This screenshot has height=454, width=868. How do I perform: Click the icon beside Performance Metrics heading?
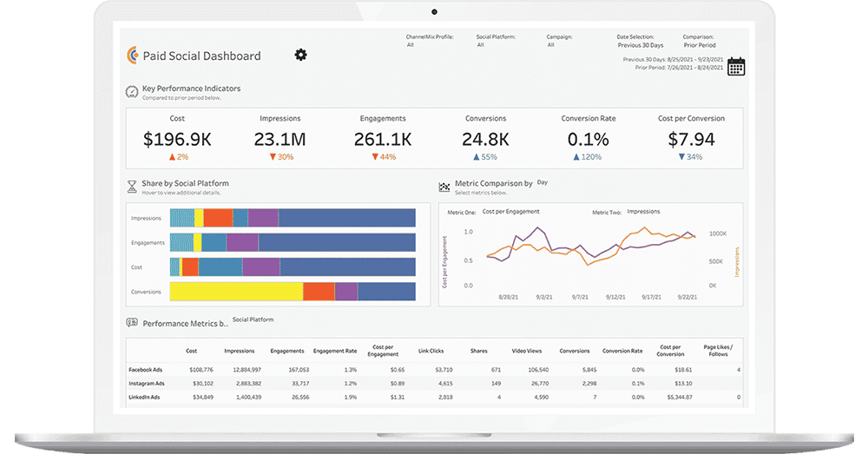tap(132, 322)
